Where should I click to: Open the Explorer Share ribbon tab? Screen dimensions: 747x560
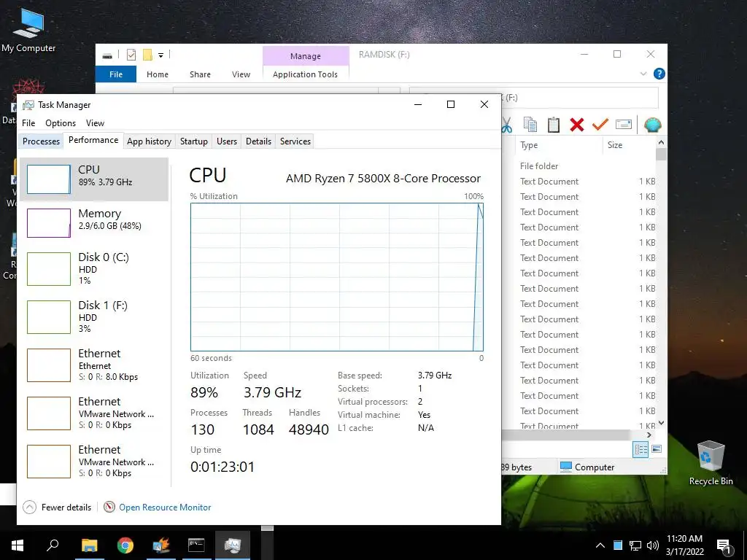pyautogui.click(x=200, y=74)
